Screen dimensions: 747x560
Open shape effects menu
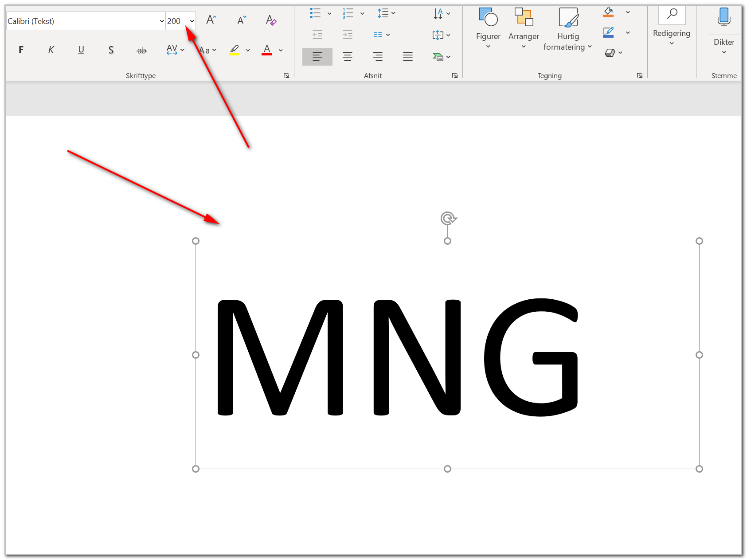(x=614, y=52)
